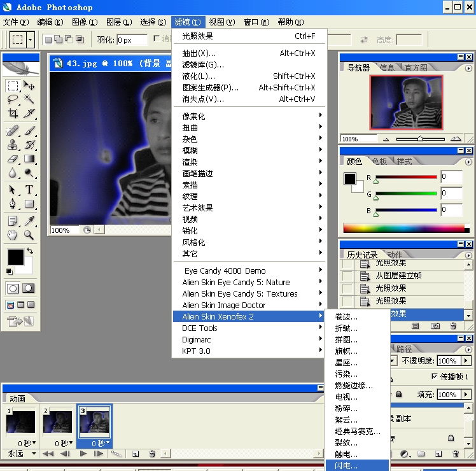Choose intersect with selection mode
Image resolution: width=476 pixels, height=471 pixels.
click(x=80, y=39)
